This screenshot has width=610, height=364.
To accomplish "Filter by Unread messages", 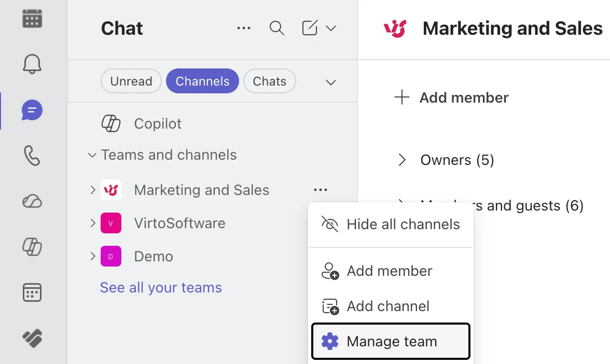I will tap(131, 81).
